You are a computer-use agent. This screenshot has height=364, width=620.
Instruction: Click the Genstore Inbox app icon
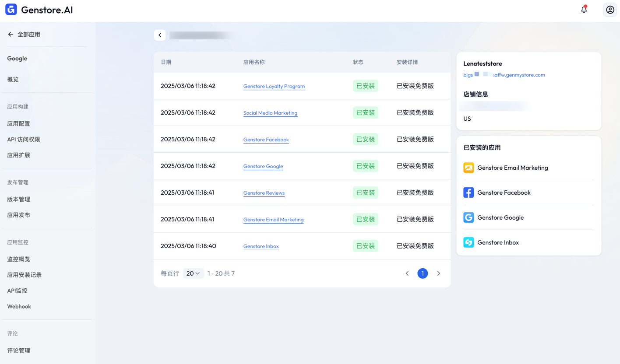click(469, 242)
